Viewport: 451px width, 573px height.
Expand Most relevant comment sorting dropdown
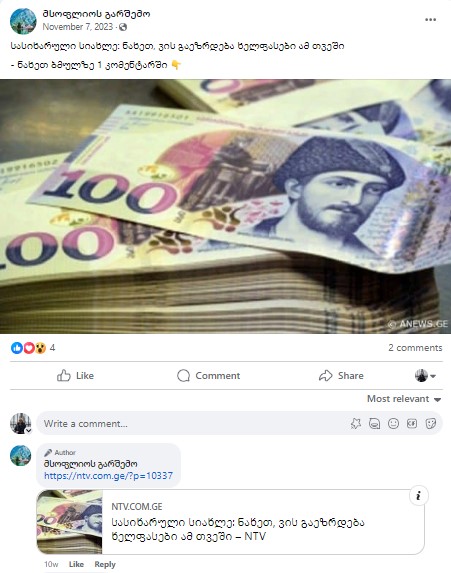click(x=404, y=399)
